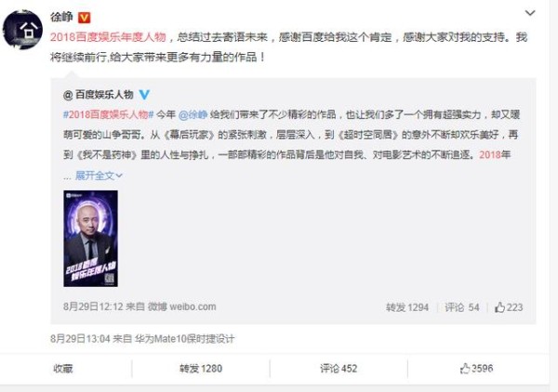Screen dimensions: 558x392
Task: Select the 收藏 favorite tab
Action: tap(63, 369)
